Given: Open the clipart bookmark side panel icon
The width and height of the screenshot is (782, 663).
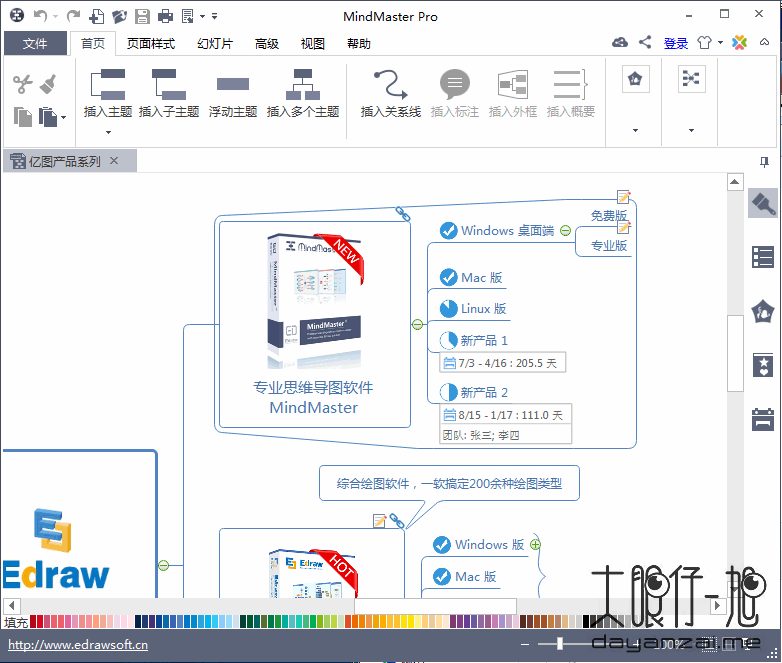Looking at the screenshot, I should click(763, 365).
